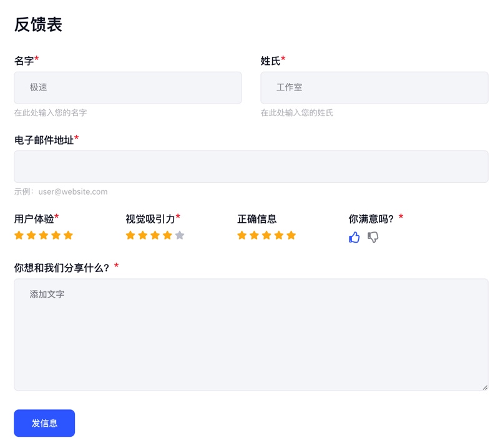
Task: Click the 电子邮件地址 label
Action: point(44,140)
